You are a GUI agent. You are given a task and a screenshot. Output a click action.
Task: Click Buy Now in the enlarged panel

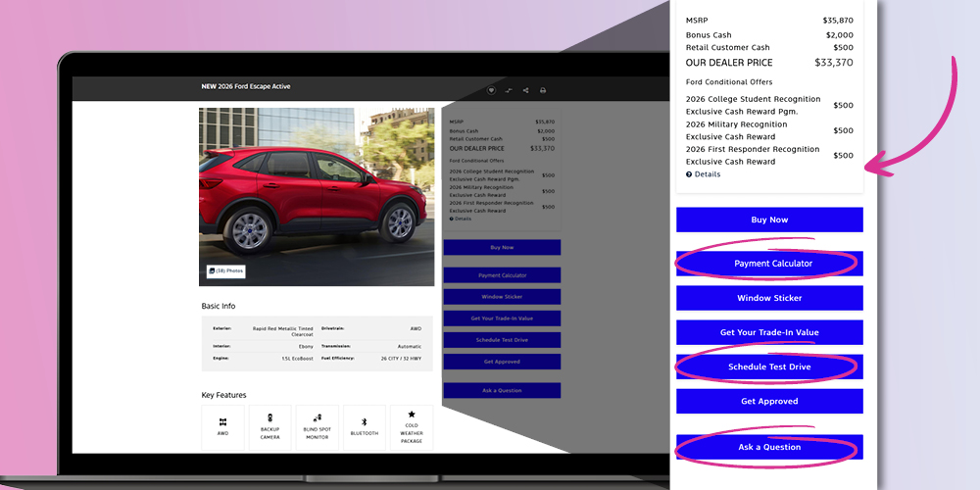tap(769, 220)
